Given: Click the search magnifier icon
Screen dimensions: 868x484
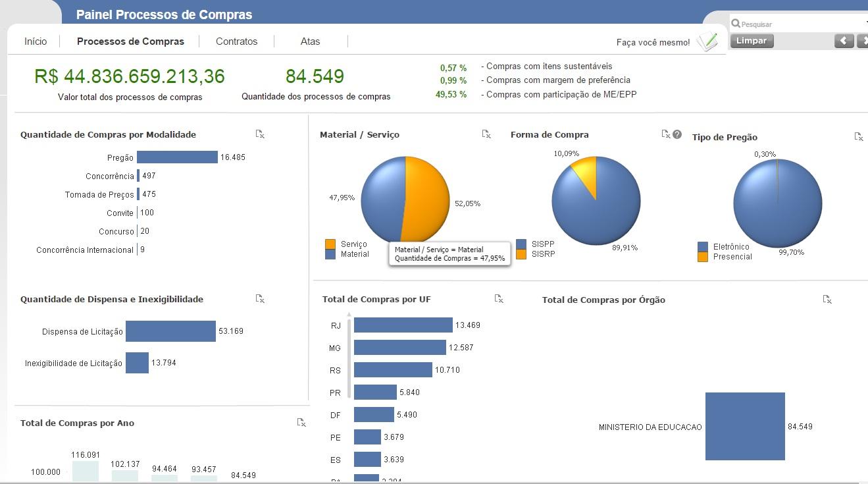Looking at the screenshot, I should click(x=736, y=24).
